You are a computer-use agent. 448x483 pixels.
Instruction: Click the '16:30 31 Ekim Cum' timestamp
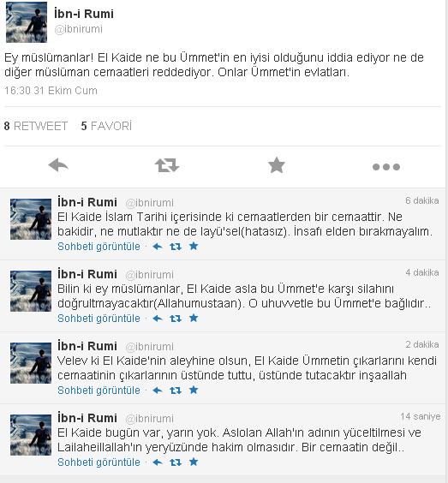(x=51, y=91)
